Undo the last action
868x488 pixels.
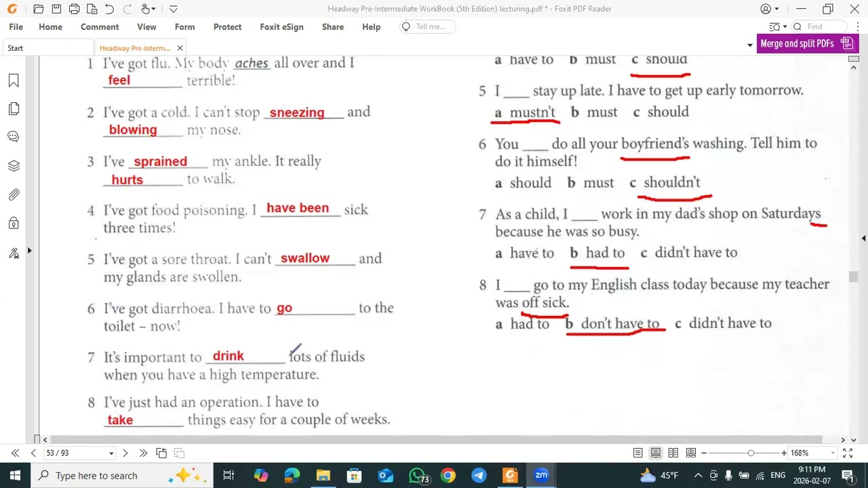109,9
